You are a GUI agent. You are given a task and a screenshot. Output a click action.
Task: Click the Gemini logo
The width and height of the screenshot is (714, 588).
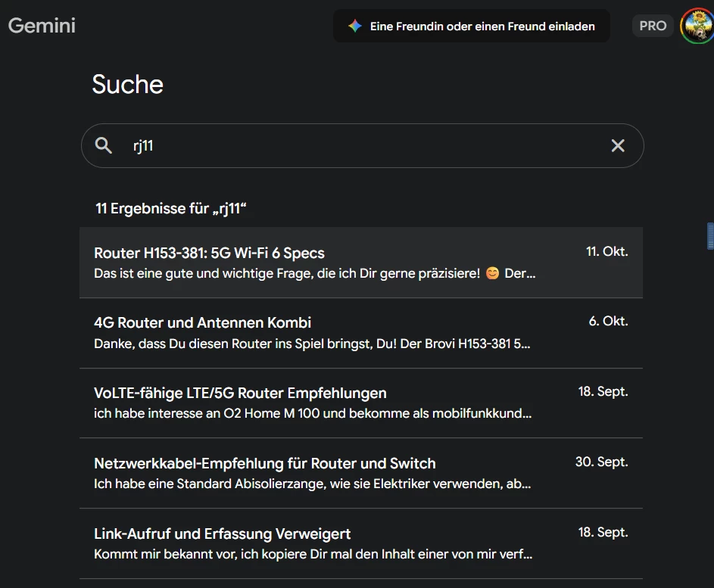[42, 26]
